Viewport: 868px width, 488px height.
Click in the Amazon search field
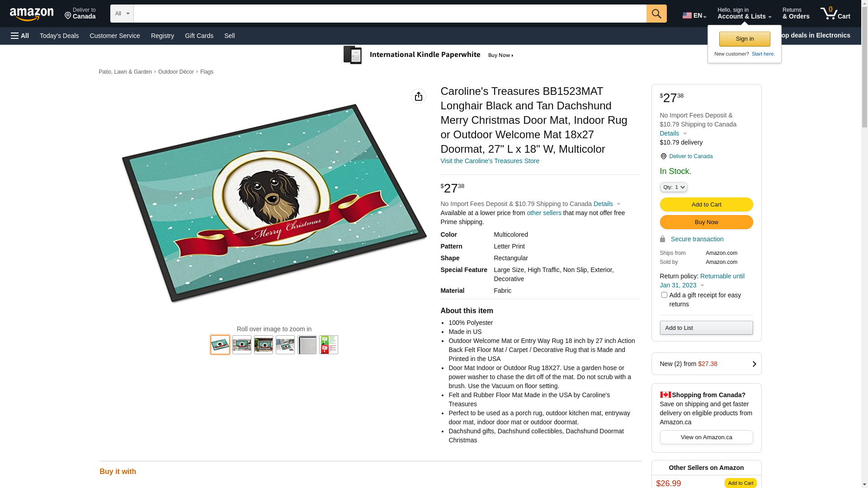pos(390,14)
